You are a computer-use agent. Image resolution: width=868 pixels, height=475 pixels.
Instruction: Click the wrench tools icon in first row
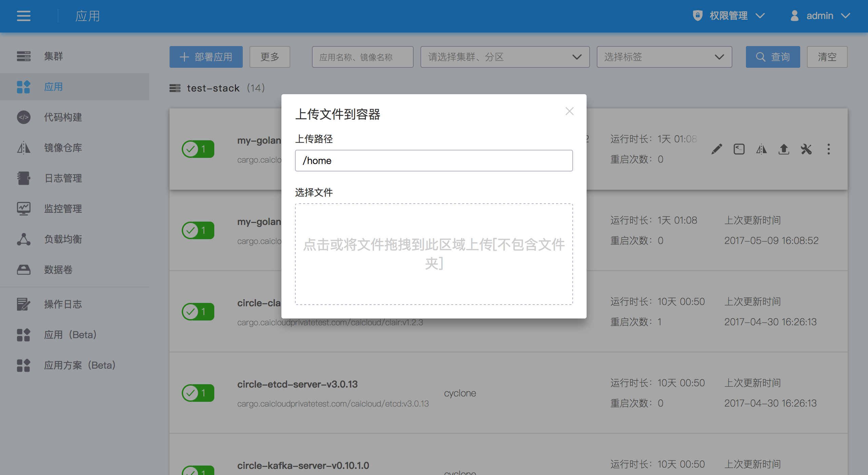pyautogui.click(x=806, y=149)
